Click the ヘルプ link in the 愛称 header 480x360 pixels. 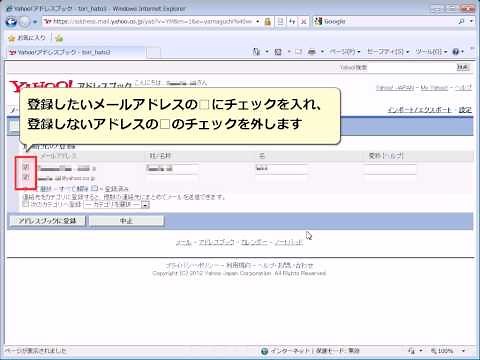click(x=394, y=156)
